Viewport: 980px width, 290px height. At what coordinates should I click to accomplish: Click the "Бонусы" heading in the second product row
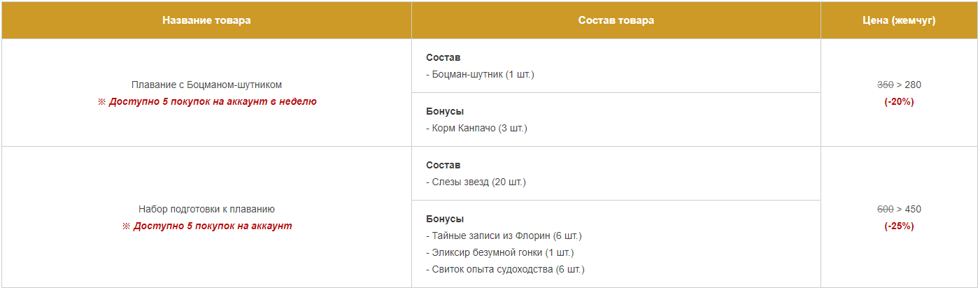(445, 219)
